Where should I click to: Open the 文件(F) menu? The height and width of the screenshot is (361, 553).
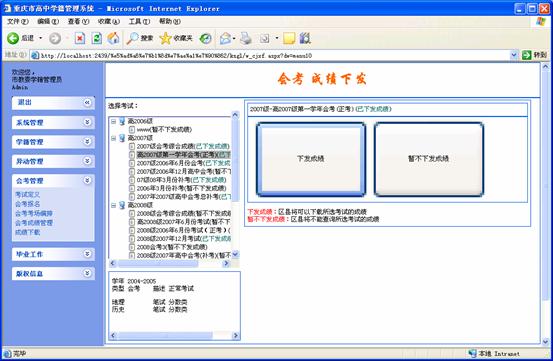click(18, 22)
